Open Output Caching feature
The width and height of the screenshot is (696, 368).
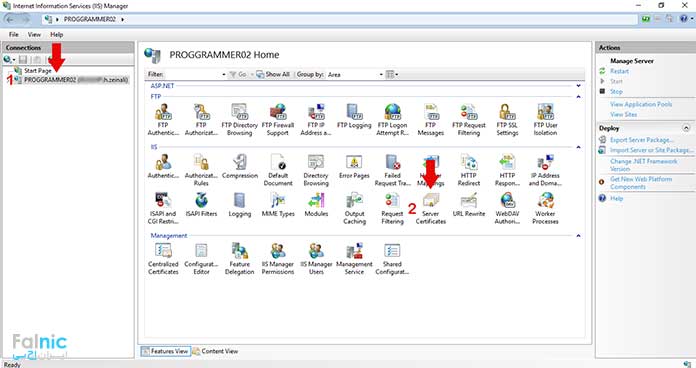tap(354, 208)
